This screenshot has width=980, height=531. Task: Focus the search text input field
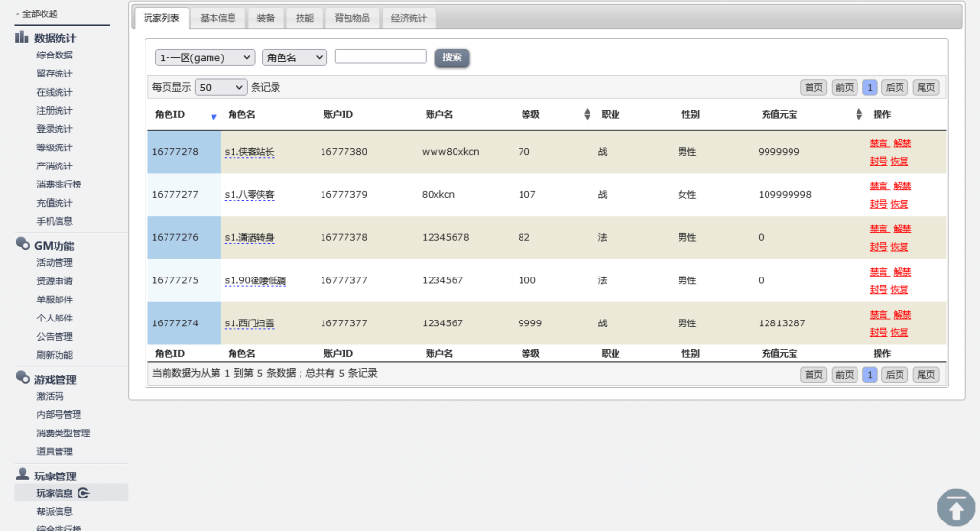click(x=381, y=56)
